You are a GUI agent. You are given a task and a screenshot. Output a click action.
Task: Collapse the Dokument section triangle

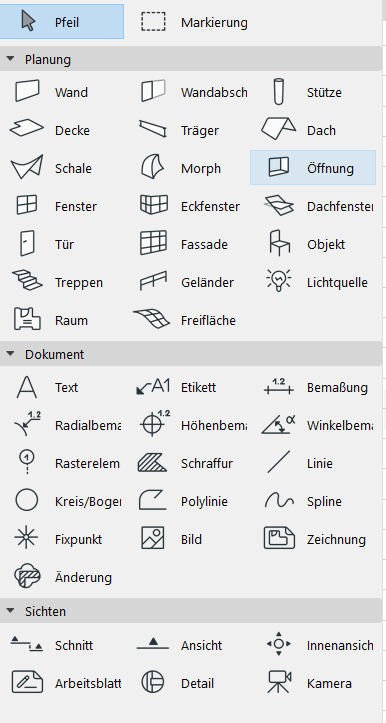click(11, 354)
